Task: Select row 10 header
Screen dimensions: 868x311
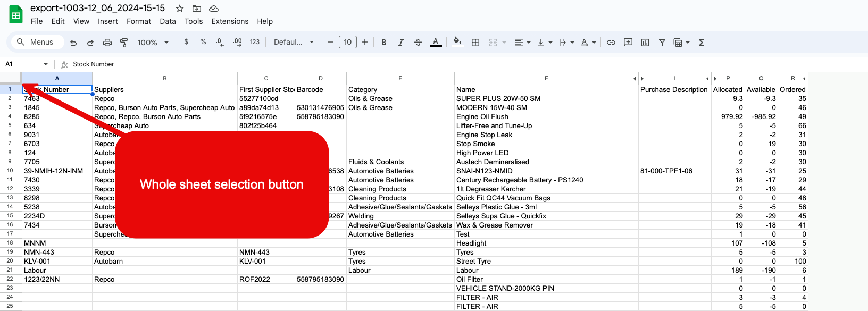Action: coord(10,171)
